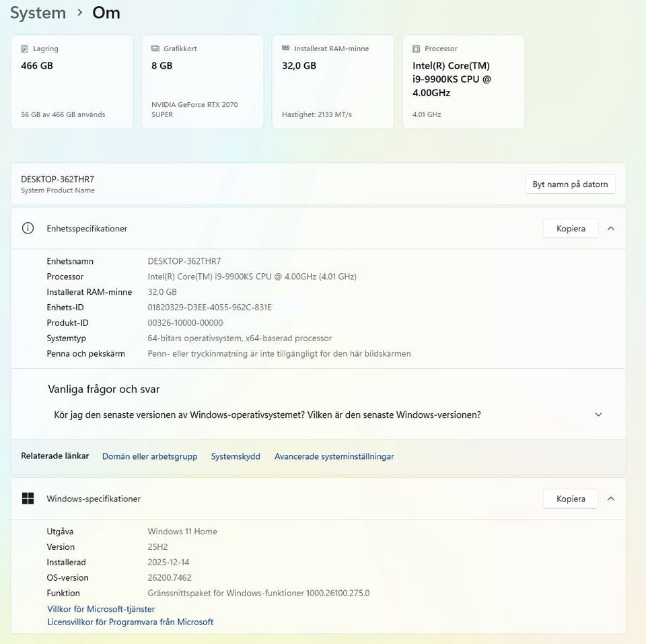Click the storage (Lagring) icon

25,49
